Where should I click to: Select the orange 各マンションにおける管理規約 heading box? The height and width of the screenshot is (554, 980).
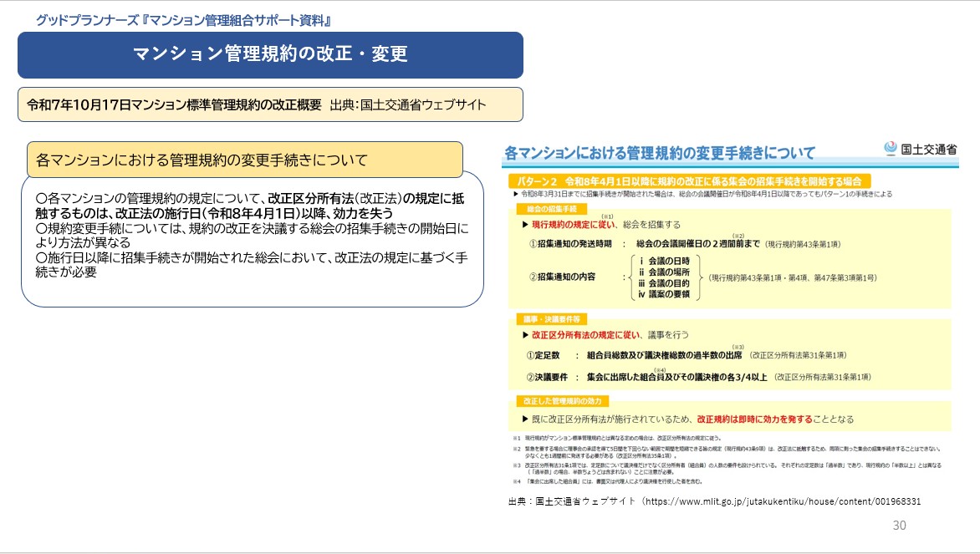tap(244, 160)
